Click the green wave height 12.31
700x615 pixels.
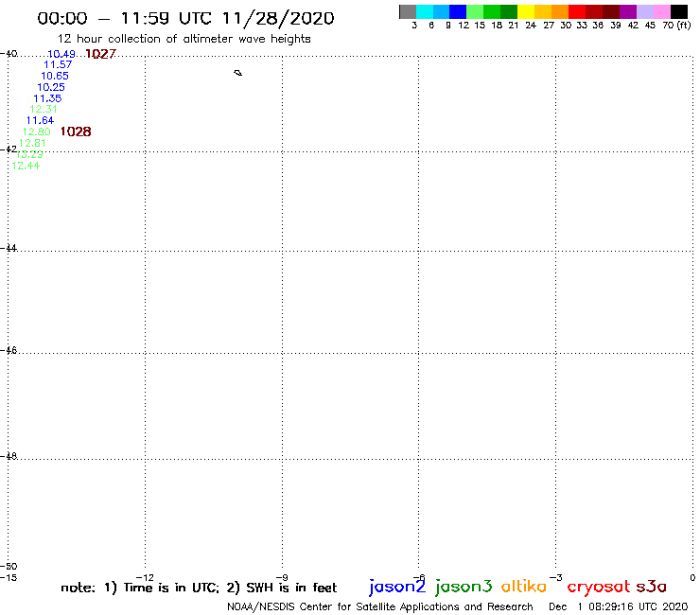click(x=44, y=109)
